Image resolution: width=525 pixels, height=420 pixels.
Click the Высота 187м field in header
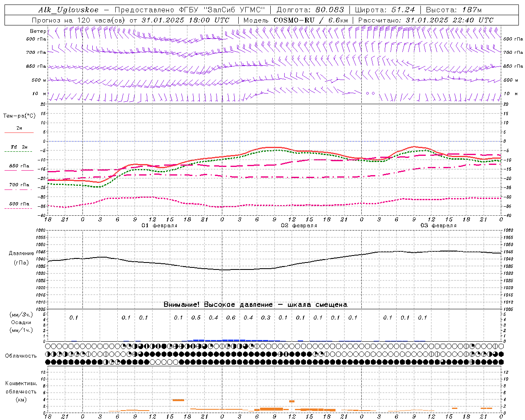pos(454,10)
